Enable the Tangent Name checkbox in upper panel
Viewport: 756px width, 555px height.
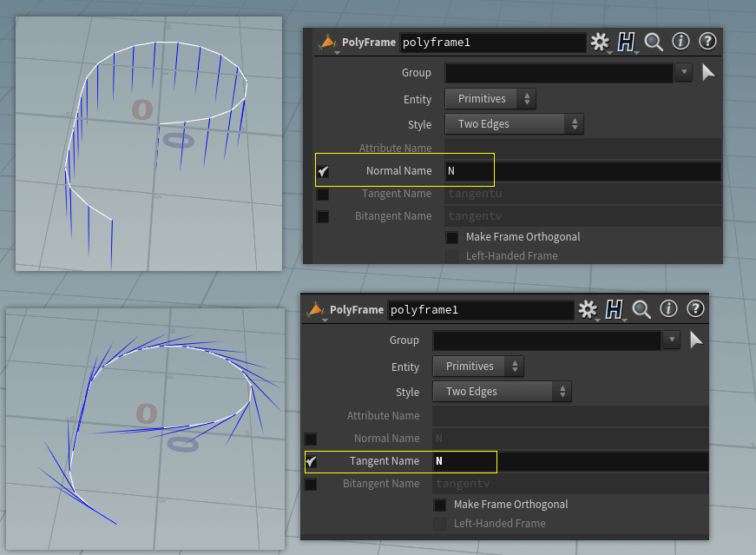(x=323, y=194)
